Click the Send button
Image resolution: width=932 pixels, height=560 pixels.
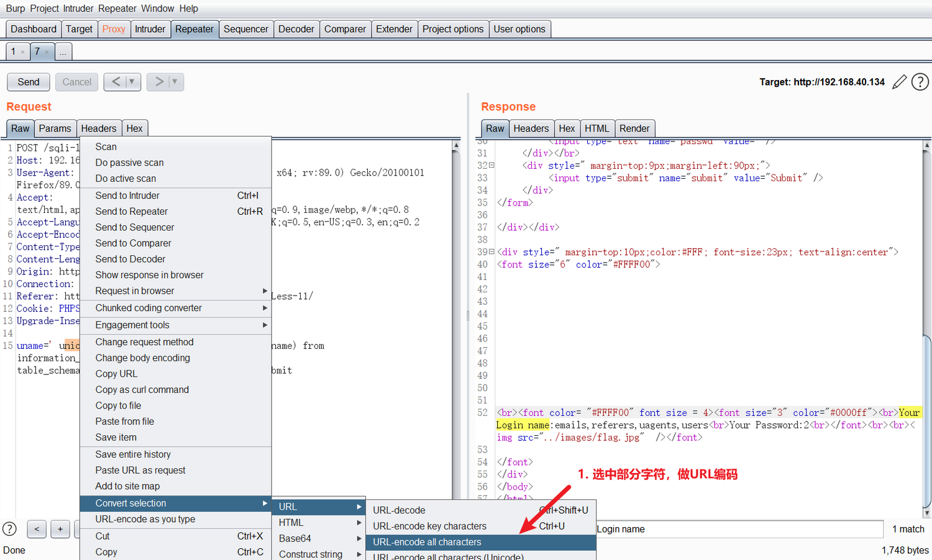(x=29, y=82)
